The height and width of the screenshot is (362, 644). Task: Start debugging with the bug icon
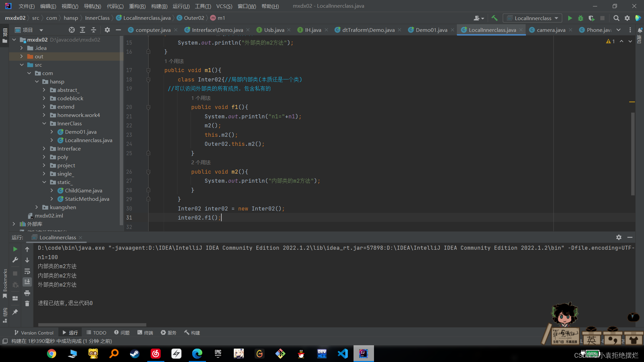pos(581,18)
